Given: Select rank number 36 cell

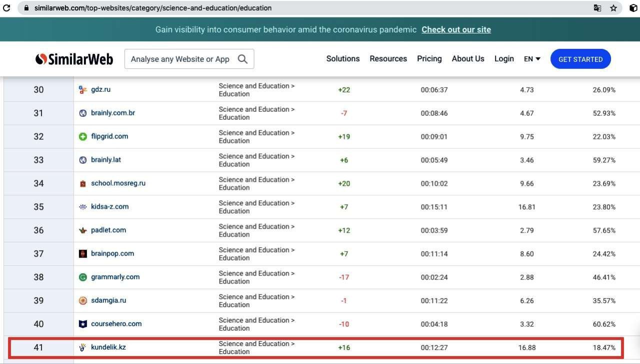Looking at the screenshot, I should [x=38, y=230].
